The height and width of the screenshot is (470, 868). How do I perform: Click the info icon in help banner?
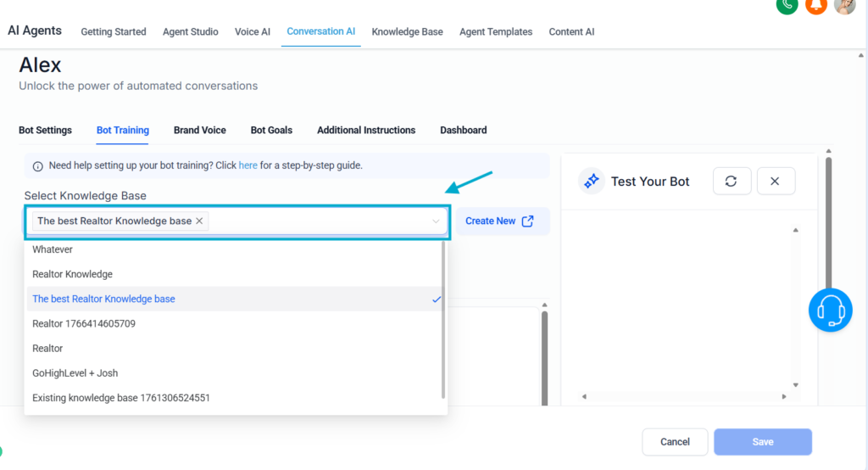(x=38, y=166)
